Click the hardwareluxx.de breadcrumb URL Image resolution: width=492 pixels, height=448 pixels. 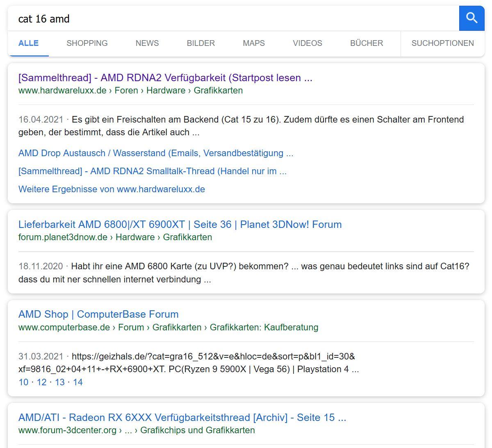click(130, 91)
